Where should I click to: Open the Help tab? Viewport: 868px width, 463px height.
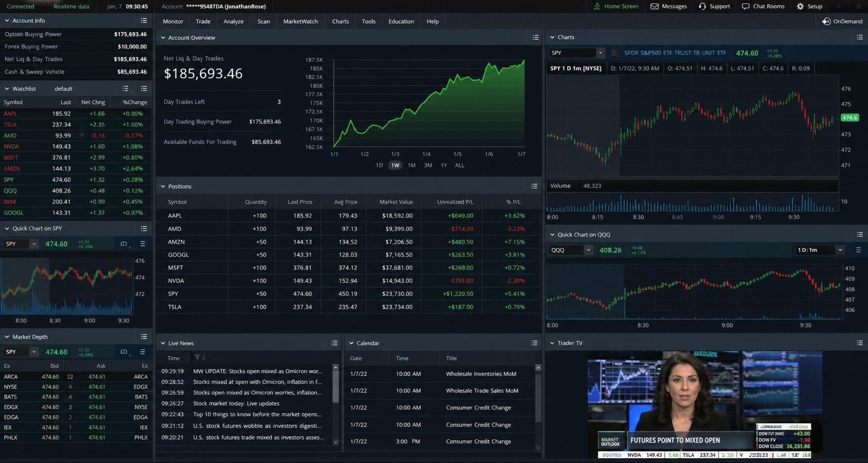[433, 21]
